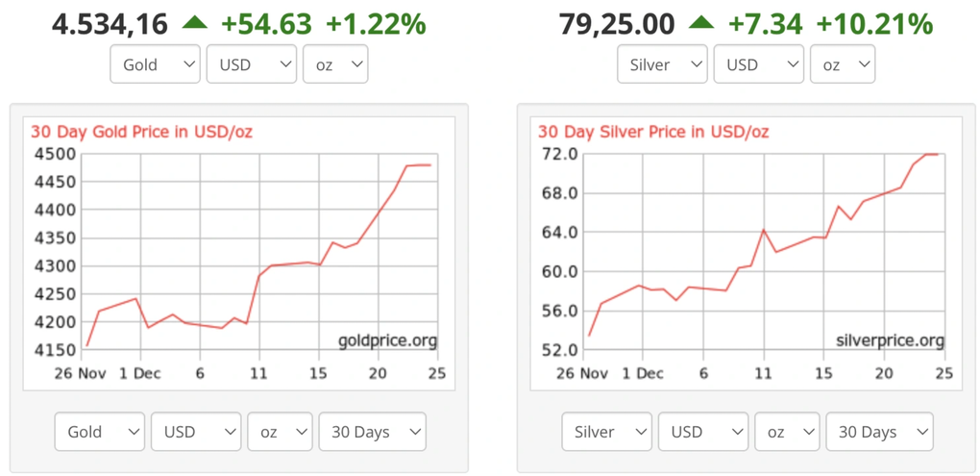The width and height of the screenshot is (980, 476).
Task: Open the Gold metal dropdown above the gold chart
Action: (x=155, y=64)
